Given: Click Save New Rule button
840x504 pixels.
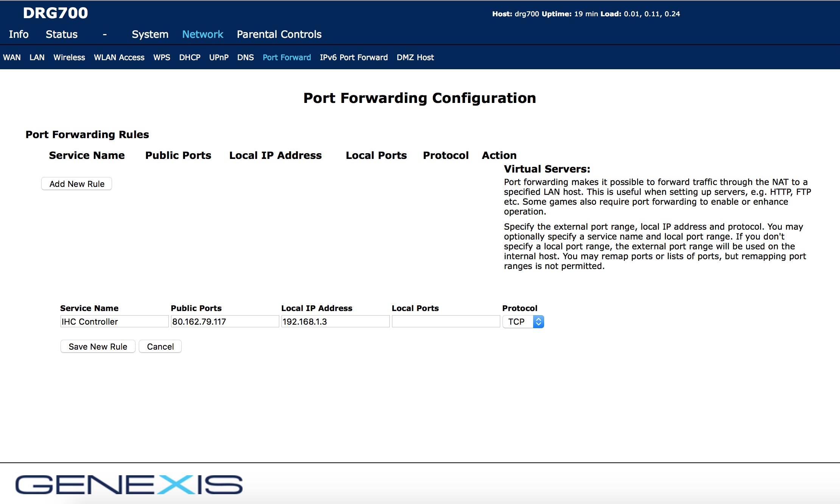Looking at the screenshot, I should (x=98, y=347).
